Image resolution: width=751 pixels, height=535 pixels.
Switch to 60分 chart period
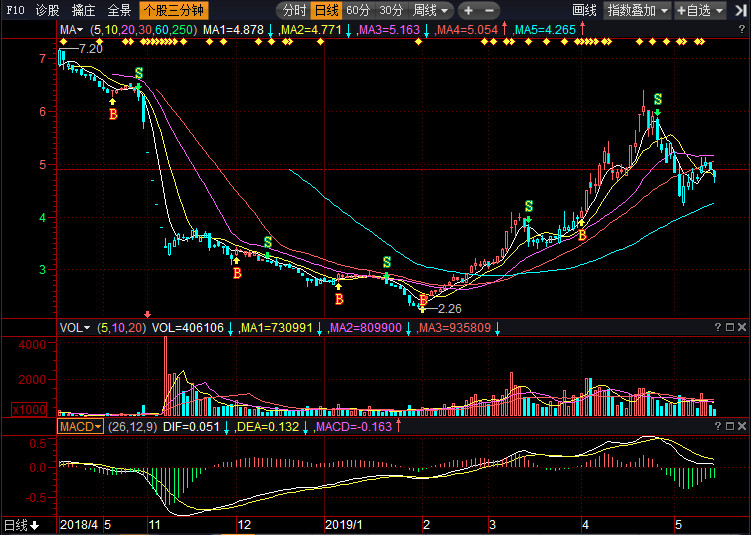(358, 10)
